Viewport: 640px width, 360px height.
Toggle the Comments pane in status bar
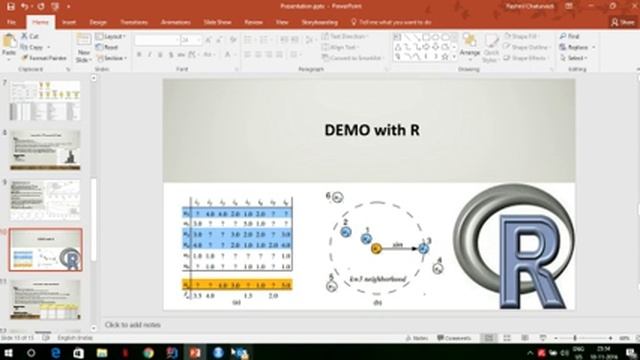tap(454, 338)
